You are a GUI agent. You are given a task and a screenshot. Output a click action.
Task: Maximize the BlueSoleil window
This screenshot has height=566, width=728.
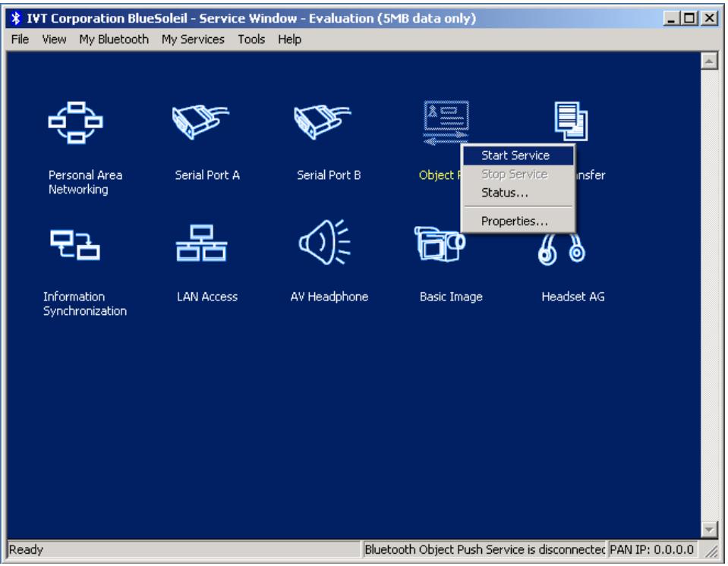[x=689, y=18]
